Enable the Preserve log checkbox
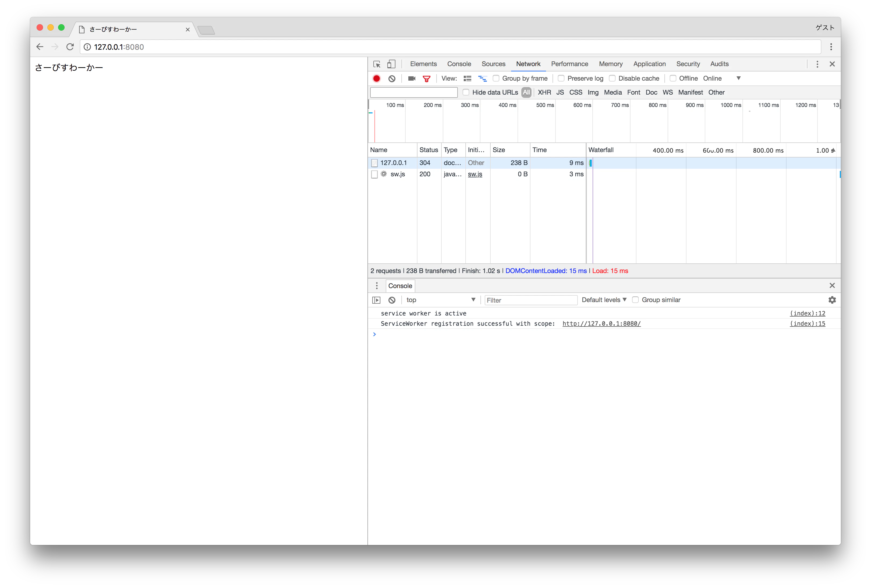Viewport: 871px width, 588px height. pyautogui.click(x=561, y=78)
